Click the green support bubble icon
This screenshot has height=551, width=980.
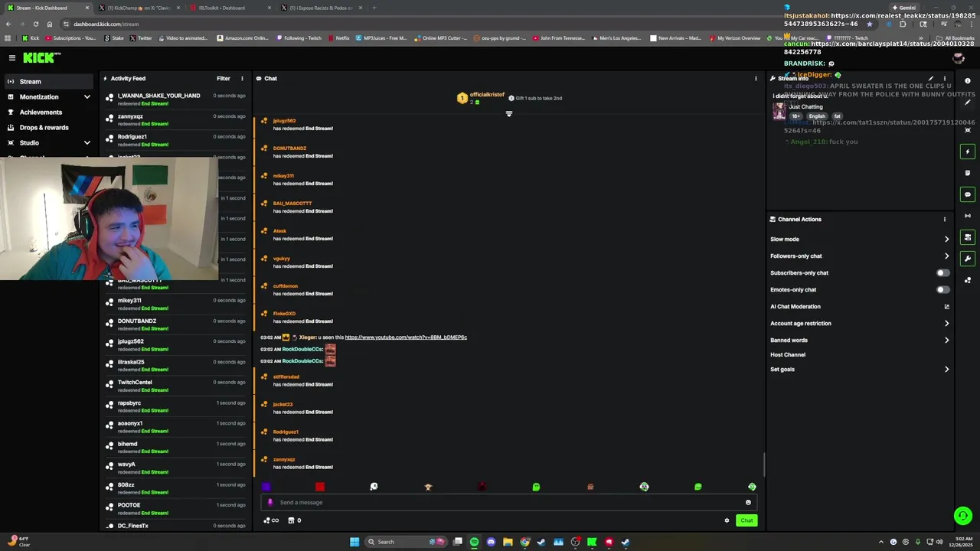(x=963, y=516)
